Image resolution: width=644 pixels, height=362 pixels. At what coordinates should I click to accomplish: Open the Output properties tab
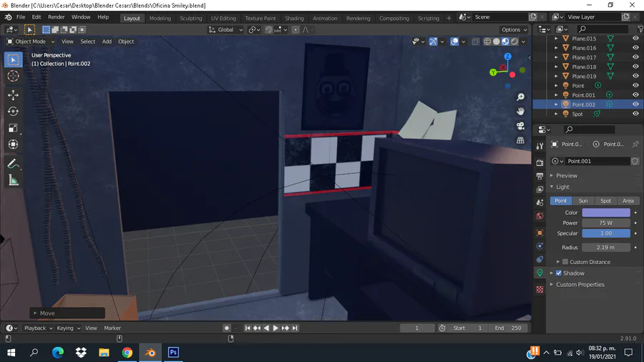(540, 176)
